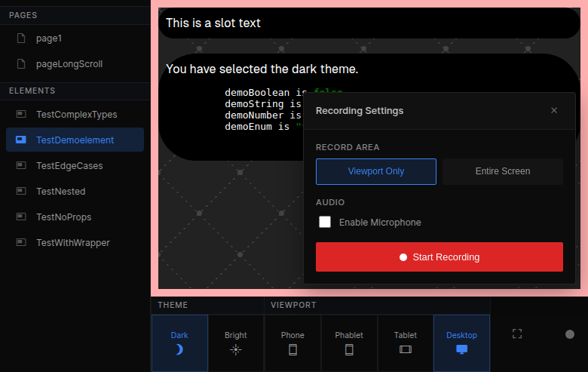The width and height of the screenshot is (588, 372).
Task: Select the TestNested element
Action: (60, 192)
